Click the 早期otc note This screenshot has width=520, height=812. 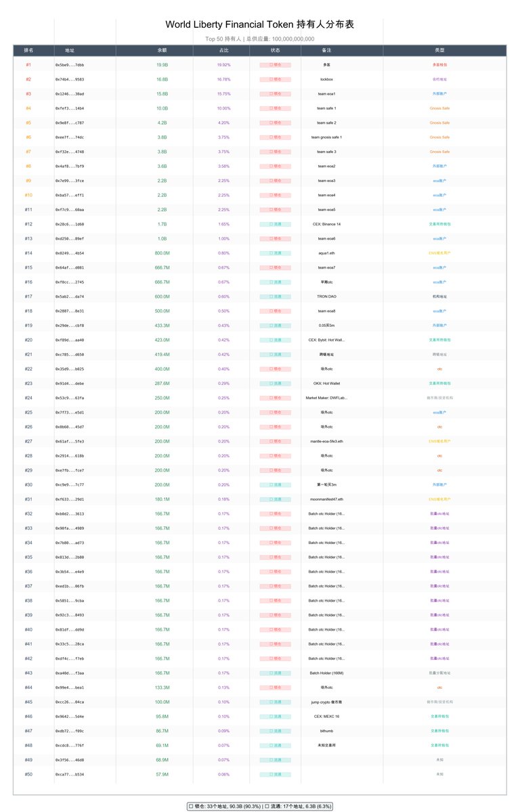pyautogui.click(x=327, y=282)
